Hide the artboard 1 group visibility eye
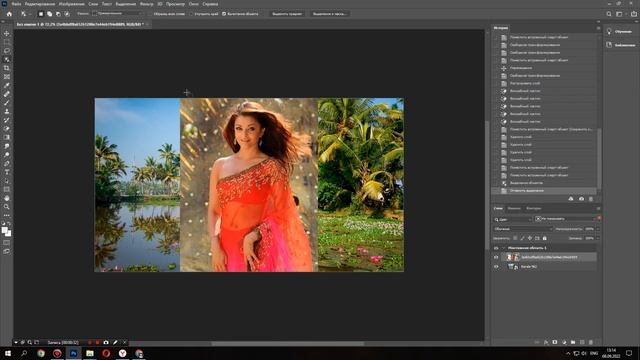The height and width of the screenshot is (360, 640). point(496,248)
